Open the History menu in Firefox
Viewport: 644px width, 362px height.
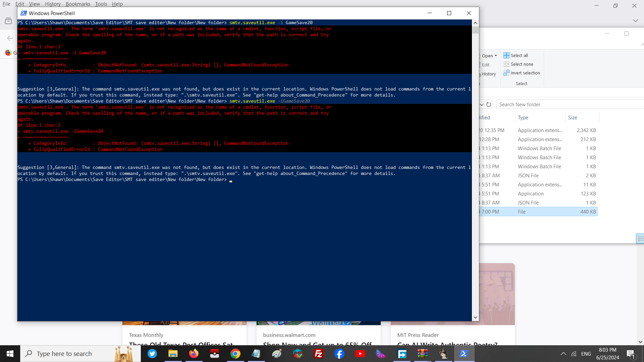click(53, 4)
